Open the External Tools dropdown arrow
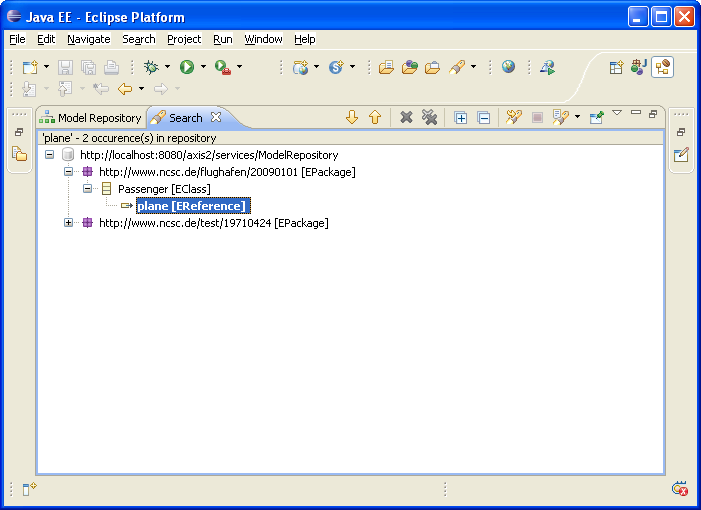Screen dimensions: 701x510 coord(240,67)
